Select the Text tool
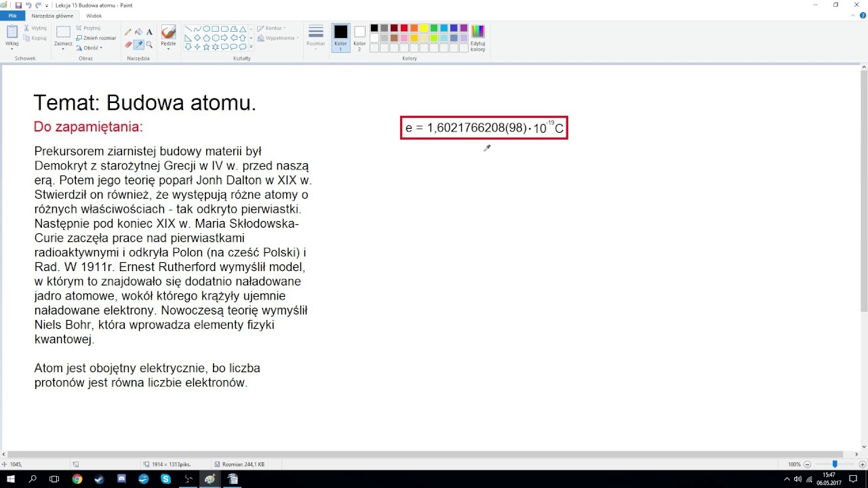This screenshot has height=488, width=868. tap(149, 32)
